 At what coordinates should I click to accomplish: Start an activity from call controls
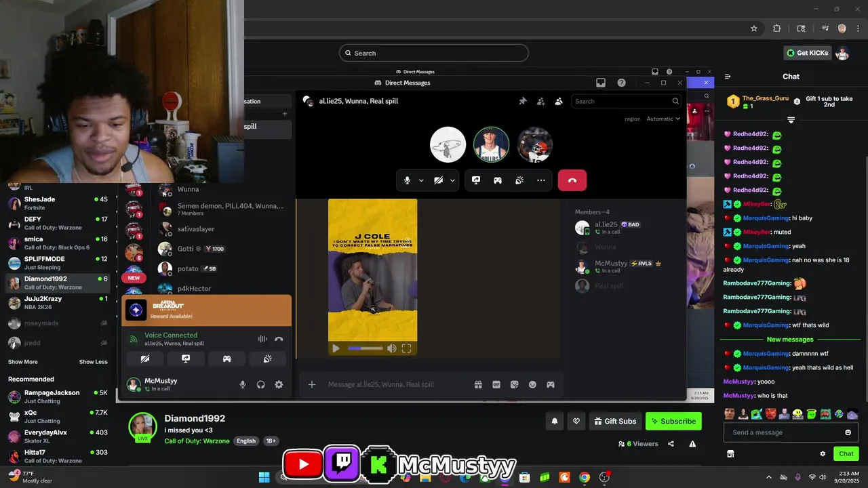[x=498, y=180]
